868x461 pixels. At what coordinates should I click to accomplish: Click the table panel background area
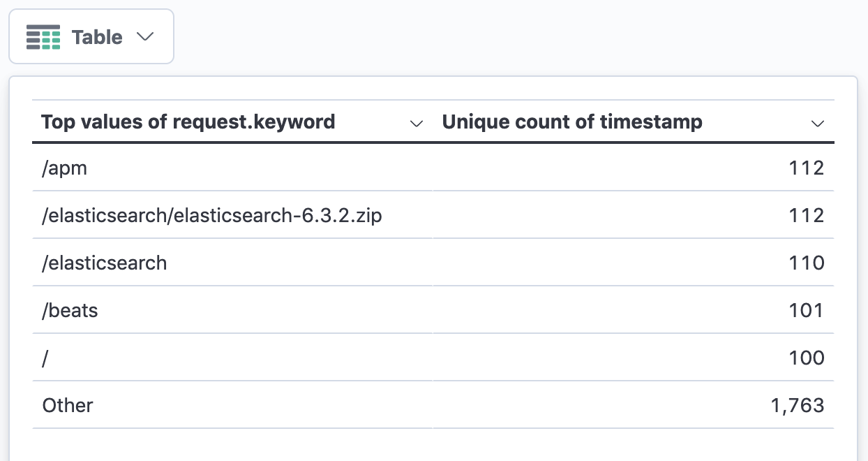tap(434, 444)
